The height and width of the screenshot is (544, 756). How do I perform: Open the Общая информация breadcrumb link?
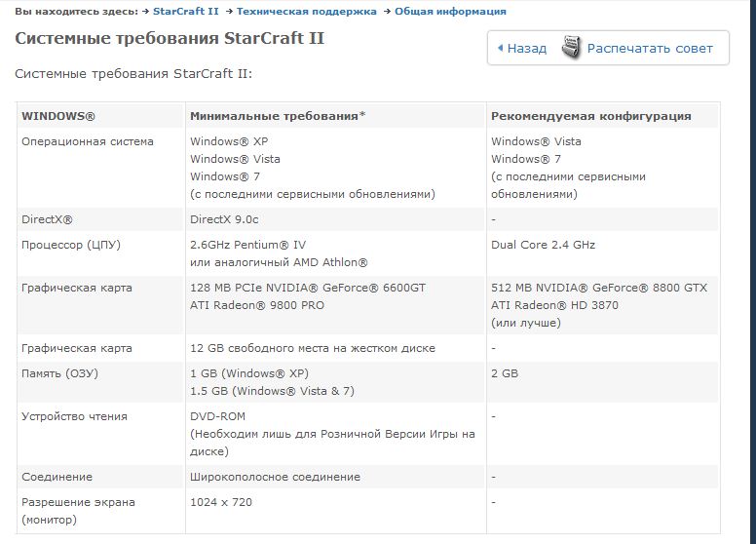pyautogui.click(x=450, y=12)
